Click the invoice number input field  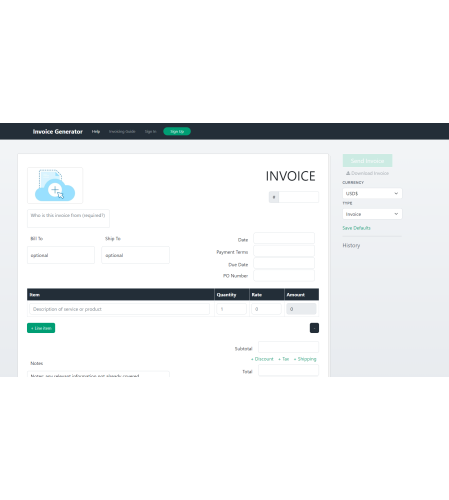click(298, 197)
